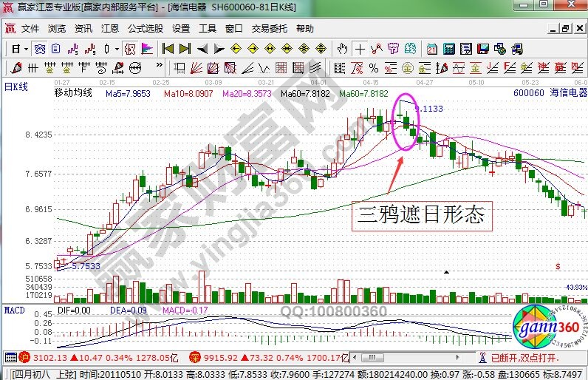Open the candlestick chart type dropdown arrow
Screen dimensions: 588x380
pos(117,49)
